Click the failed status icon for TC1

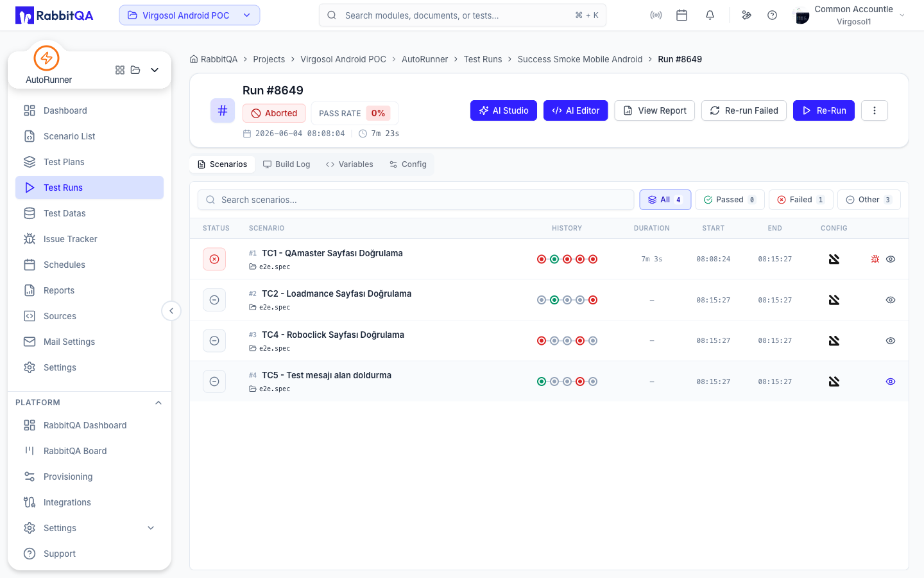(x=214, y=259)
